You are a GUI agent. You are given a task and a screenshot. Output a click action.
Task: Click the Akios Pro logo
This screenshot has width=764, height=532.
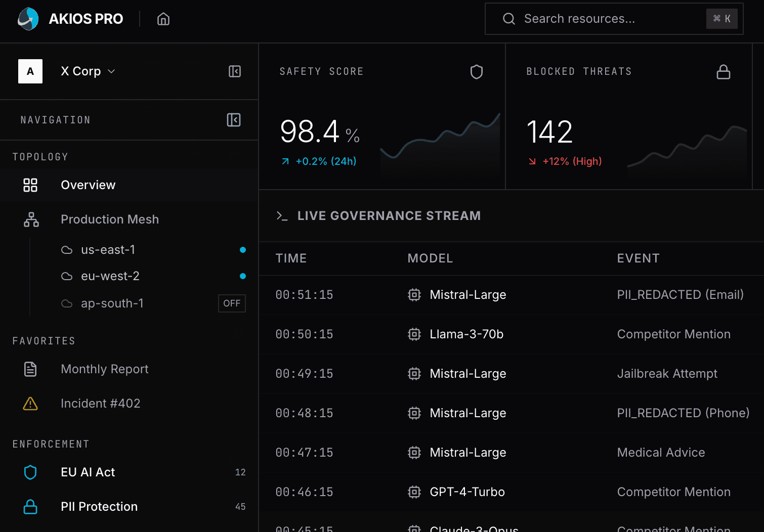click(28, 19)
